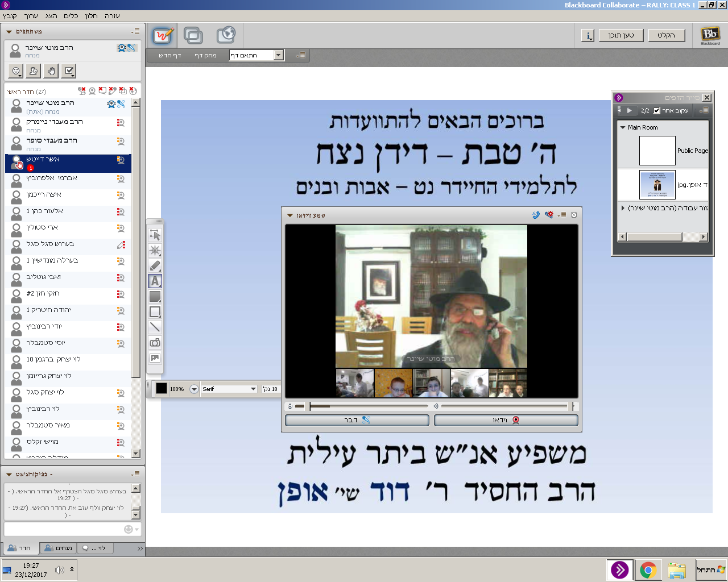728x582 pixels.
Task: Toggle global whiteboard tools permission
Action: tap(113, 91)
